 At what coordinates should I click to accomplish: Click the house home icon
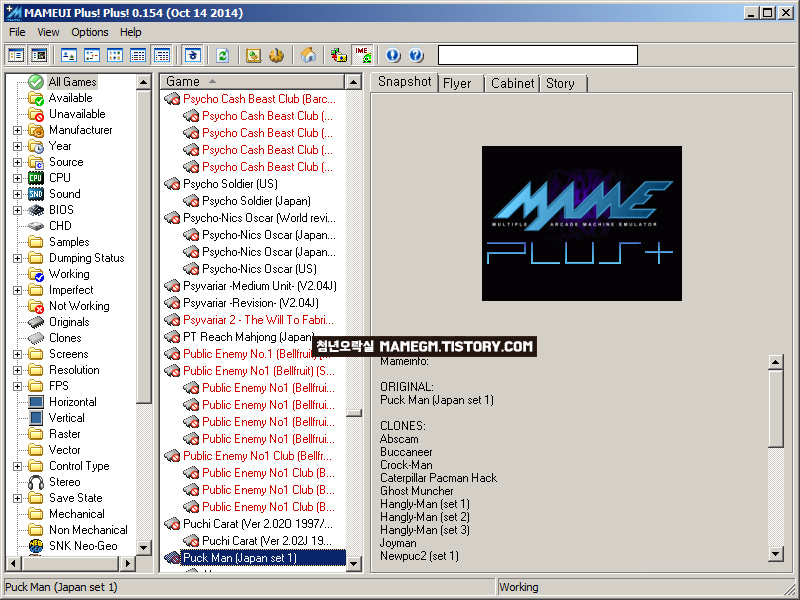click(308, 55)
